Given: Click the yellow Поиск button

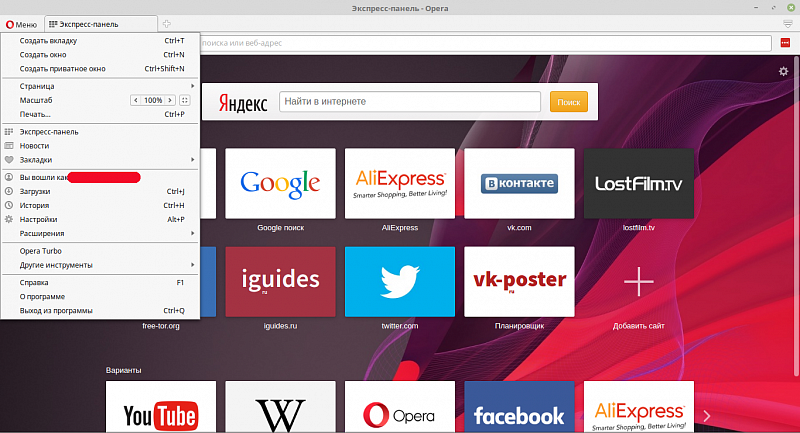Looking at the screenshot, I should 568,102.
